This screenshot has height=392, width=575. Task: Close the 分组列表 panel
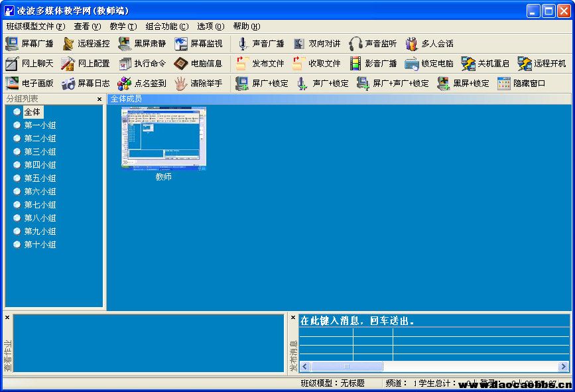pos(99,99)
